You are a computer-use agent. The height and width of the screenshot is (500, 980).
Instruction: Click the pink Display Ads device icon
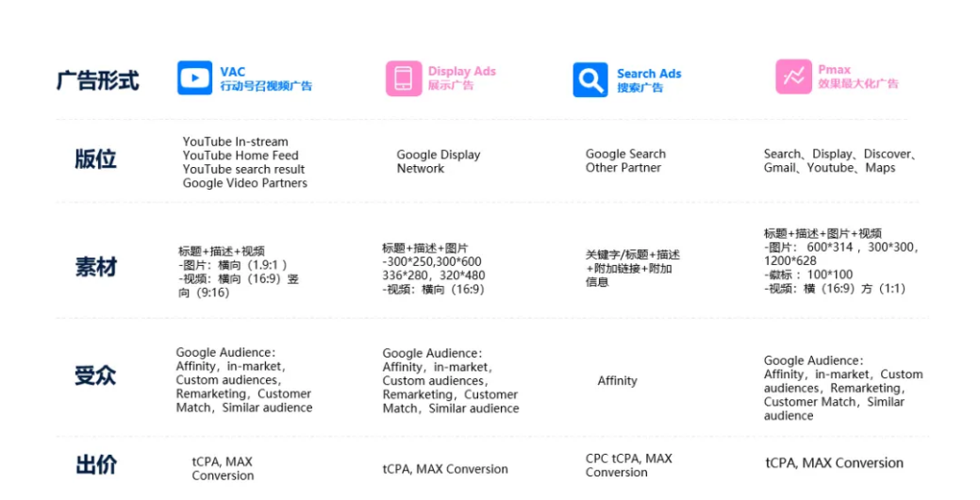pyautogui.click(x=404, y=78)
